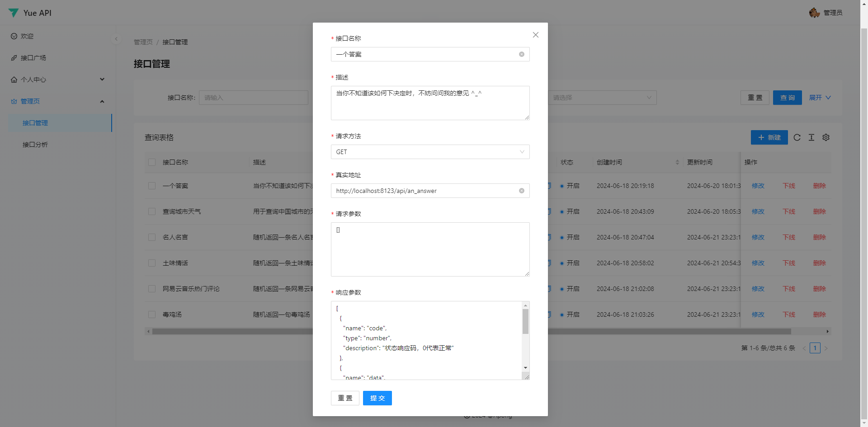The width and height of the screenshot is (868, 427).
Task: Submit the form with 提交 button
Action: (x=377, y=398)
